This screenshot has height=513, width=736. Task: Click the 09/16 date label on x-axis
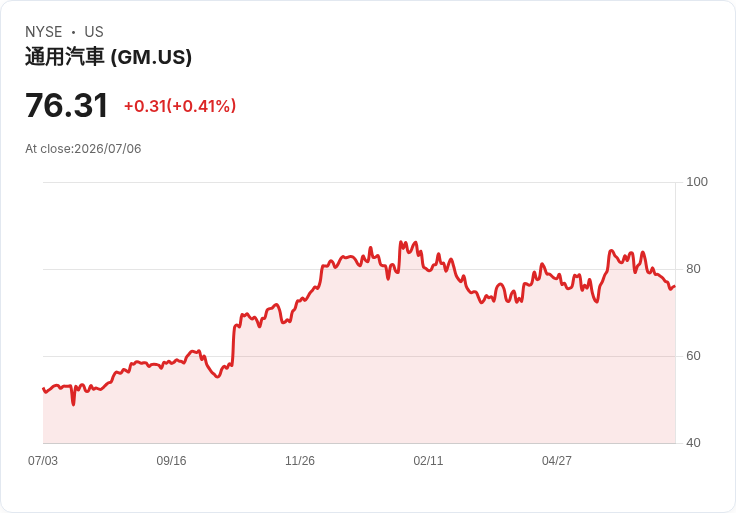pyautogui.click(x=171, y=460)
